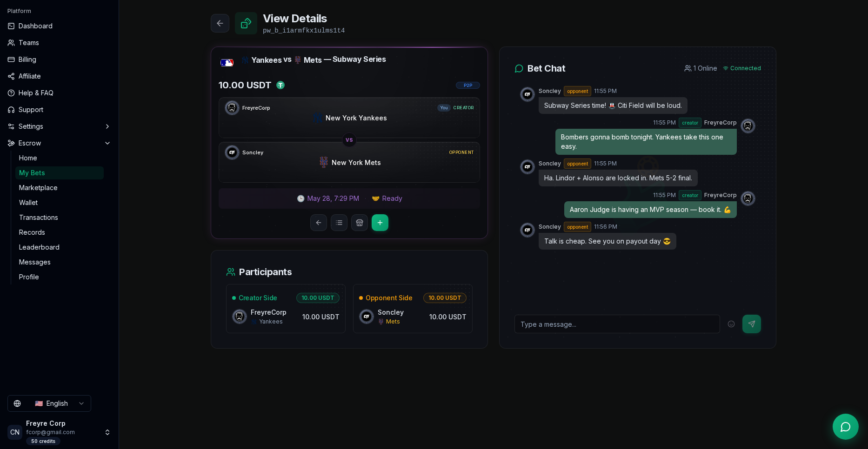Click the back arrow button under Ready status
Viewport: 868px width, 449px height.
point(319,223)
